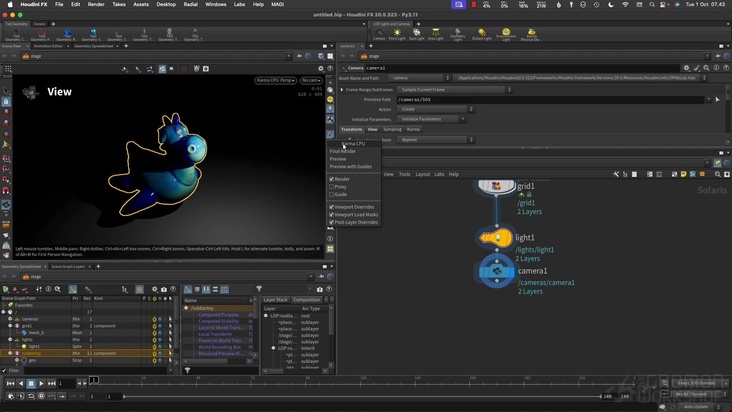The image size is (732, 412).
Task: Open Sample Current Frame dropdown
Action: click(x=454, y=90)
